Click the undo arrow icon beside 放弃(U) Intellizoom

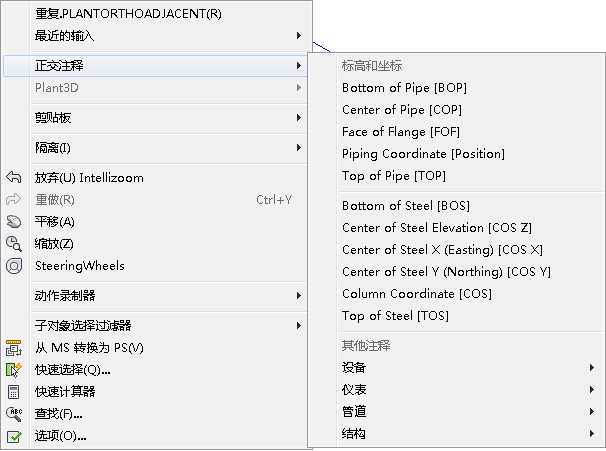[14, 177]
